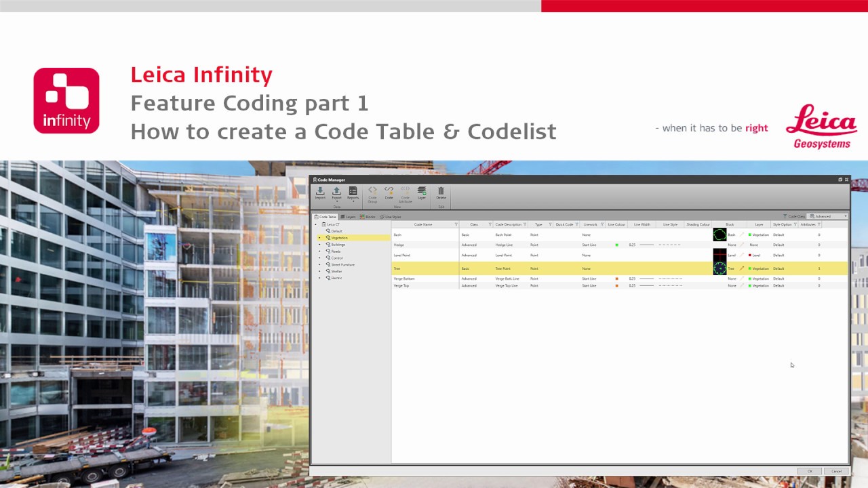Select the Verge Top code name

(x=425, y=285)
